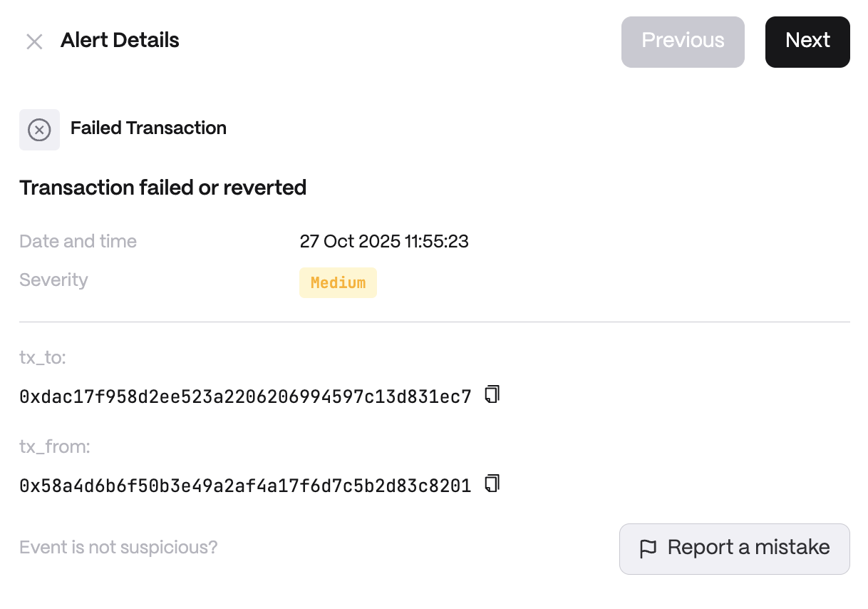Go to the Previous alert
Viewport: 868px width, 609px height.
tap(683, 42)
